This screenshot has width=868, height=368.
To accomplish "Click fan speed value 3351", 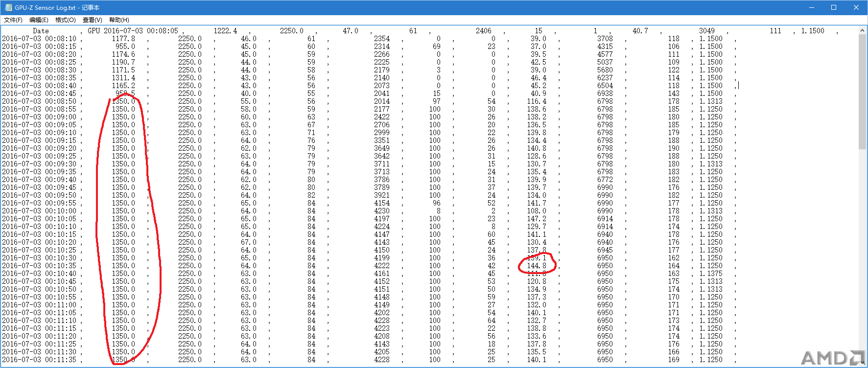I will coord(382,140).
